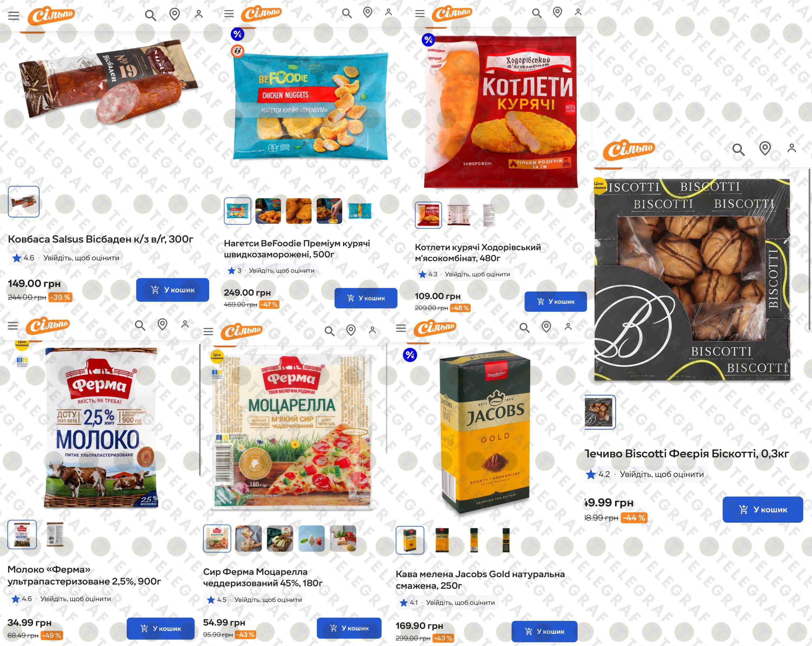Screen dimensions: 812x646
Task: Open hamburger menu above Ферма Mozzarella
Action: 208,331
